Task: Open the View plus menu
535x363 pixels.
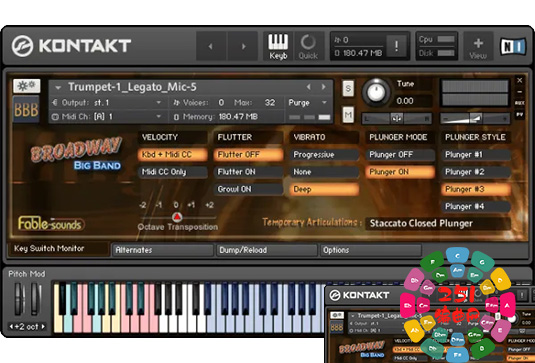Action: (x=478, y=46)
